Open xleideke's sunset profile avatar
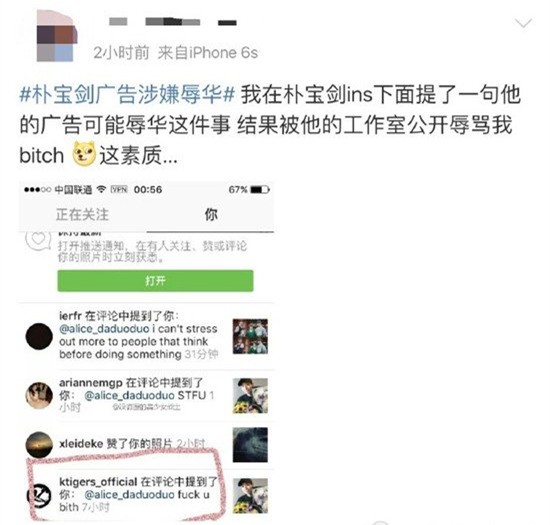 (39, 444)
